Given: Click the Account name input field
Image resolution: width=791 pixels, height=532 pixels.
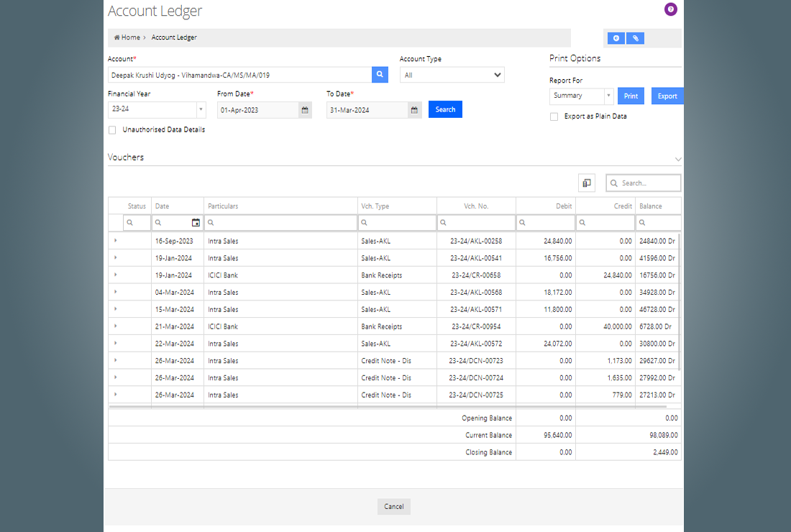Looking at the screenshot, I should pyautogui.click(x=239, y=75).
